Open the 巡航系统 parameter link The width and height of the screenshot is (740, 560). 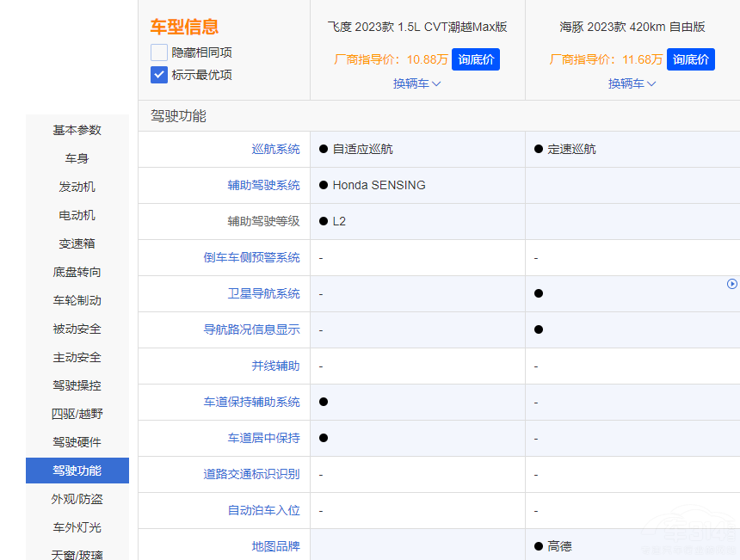tap(275, 149)
